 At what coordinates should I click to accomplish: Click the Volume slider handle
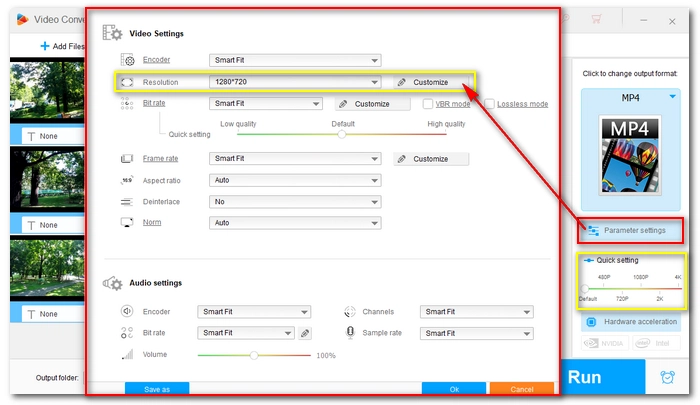(254, 355)
